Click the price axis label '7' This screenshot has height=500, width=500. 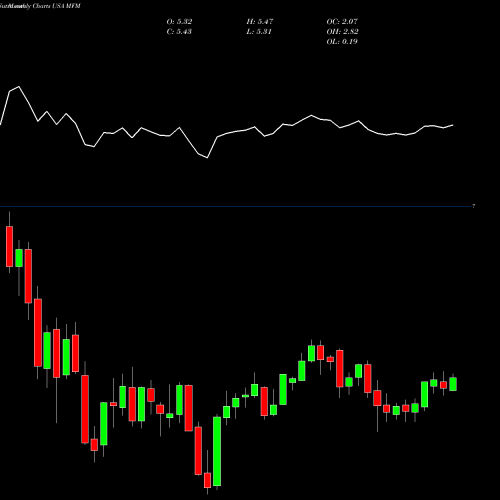click(474, 207)
